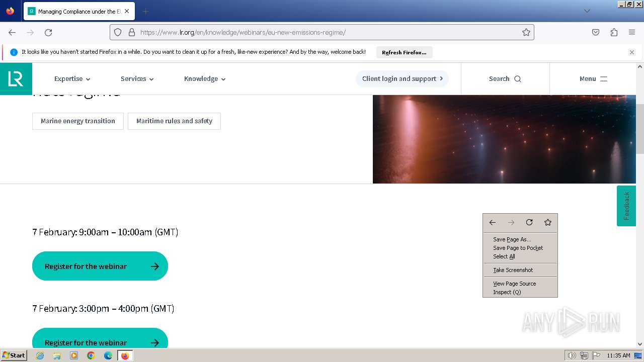Click the Firefox logo icon in title bar

(x=10, y=11)
